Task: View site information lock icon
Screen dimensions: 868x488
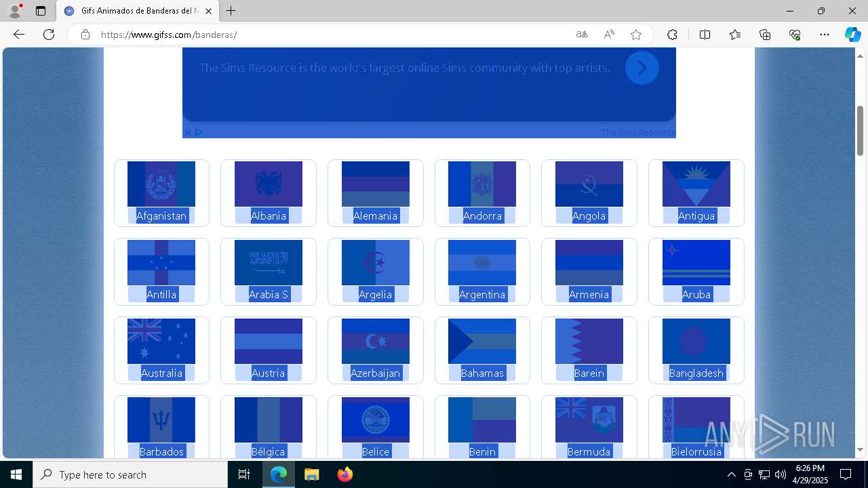Action: click(85, 35)
